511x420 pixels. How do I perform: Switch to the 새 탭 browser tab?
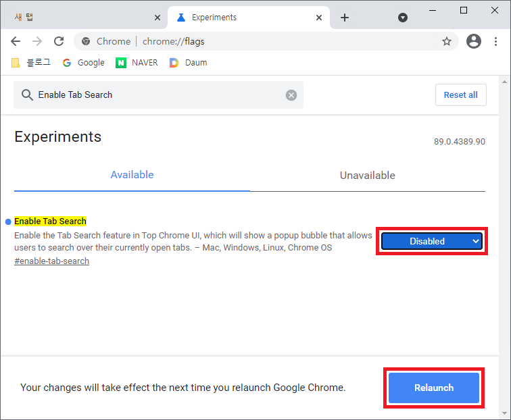(x=84, y=18)
